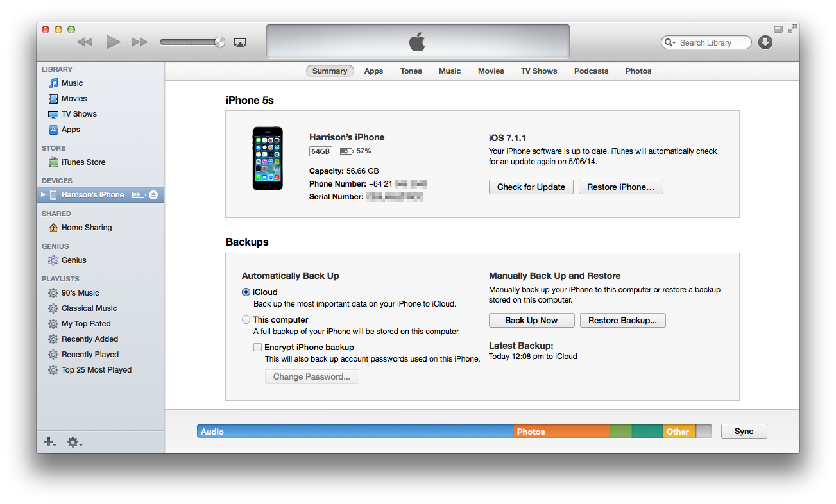Switch to the Photos tab
836x504 pixels.
pos(638,71)
